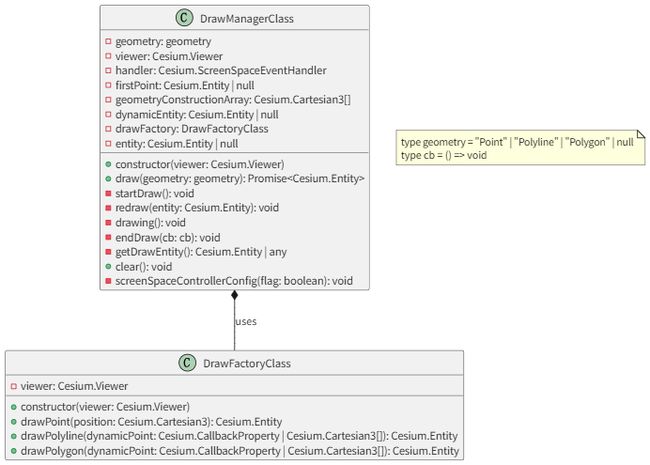Click the DrawManagerClass circled C icon

[184, 18]
